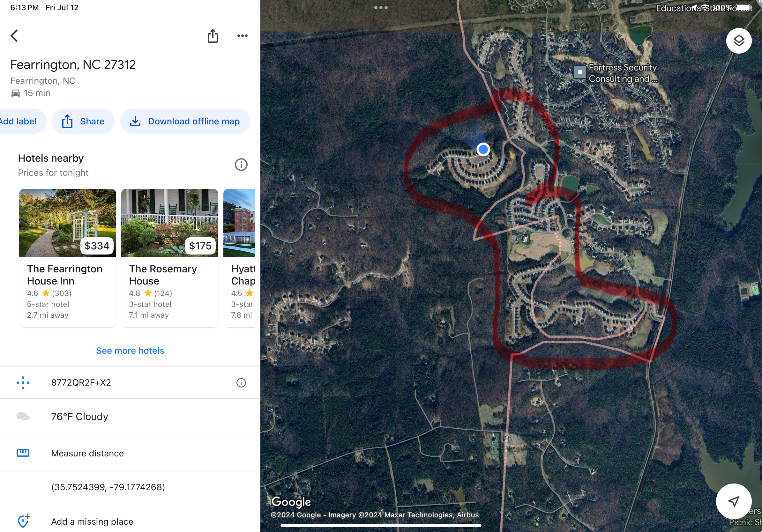
Task: Tap the Fortress Security Consulting map marker
Action: point(579,72)
